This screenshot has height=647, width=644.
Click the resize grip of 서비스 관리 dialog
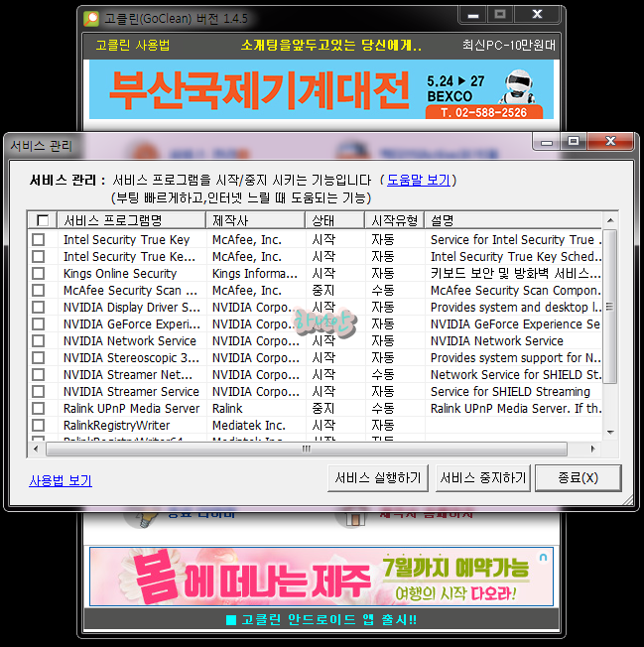[x=628, y=500]
